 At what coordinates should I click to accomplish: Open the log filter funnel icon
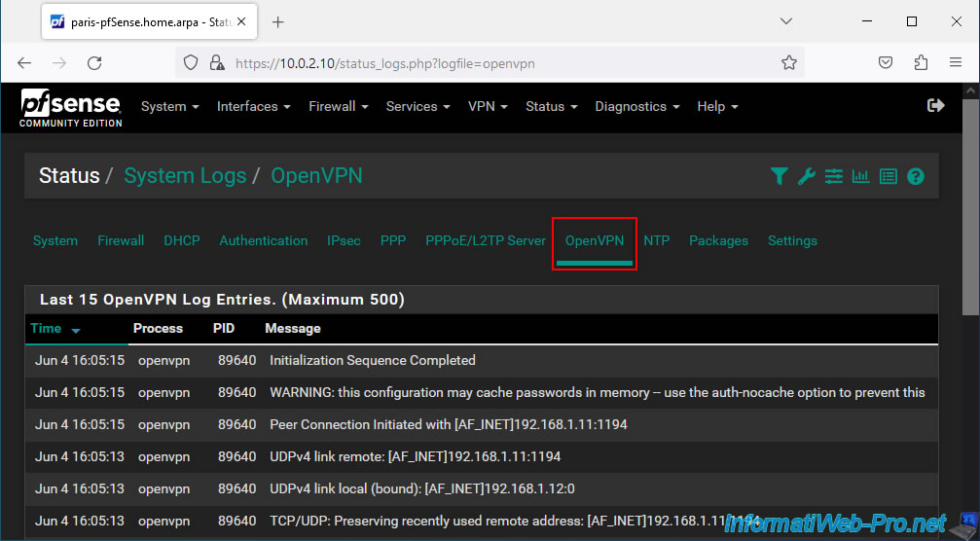(779, 177)
